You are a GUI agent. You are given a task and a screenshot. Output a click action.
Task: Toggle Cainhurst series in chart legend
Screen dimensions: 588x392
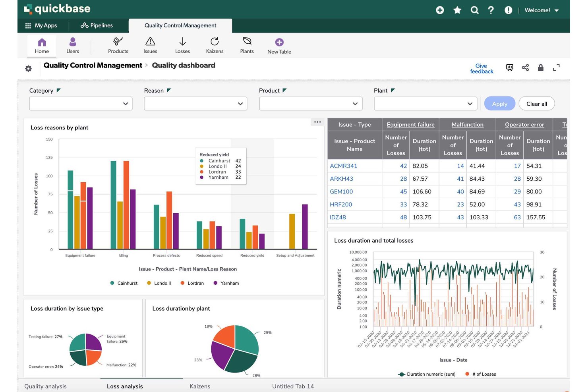124,283
